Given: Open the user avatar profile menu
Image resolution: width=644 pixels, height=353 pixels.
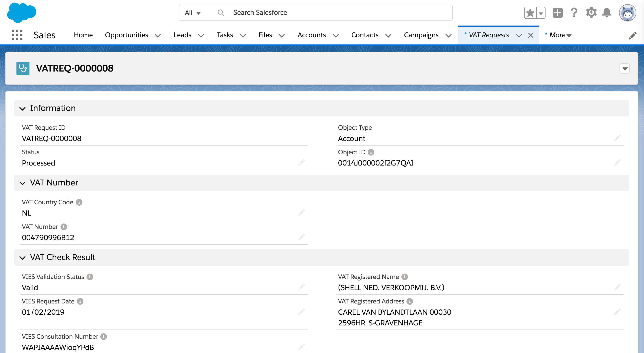Looking at the screenshot, I should click(628, 12).
